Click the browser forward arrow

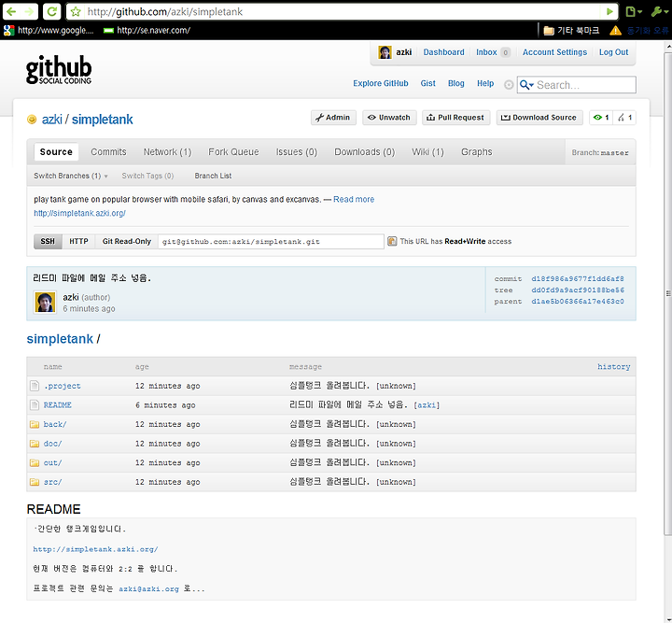point(29,11)
